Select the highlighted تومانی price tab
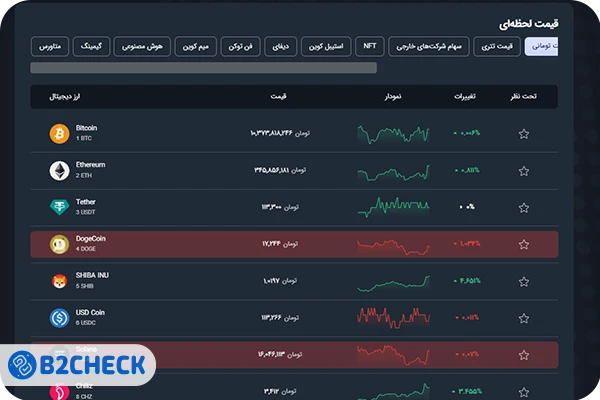The height and width of the screenshot is (400, 600). coord(541,46)
